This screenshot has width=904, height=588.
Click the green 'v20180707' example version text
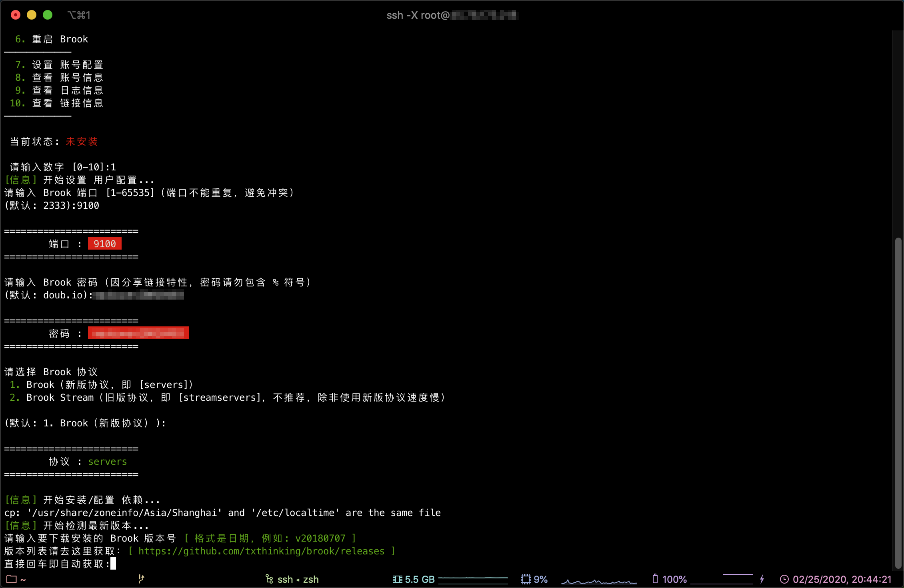[x=320, y=538]
